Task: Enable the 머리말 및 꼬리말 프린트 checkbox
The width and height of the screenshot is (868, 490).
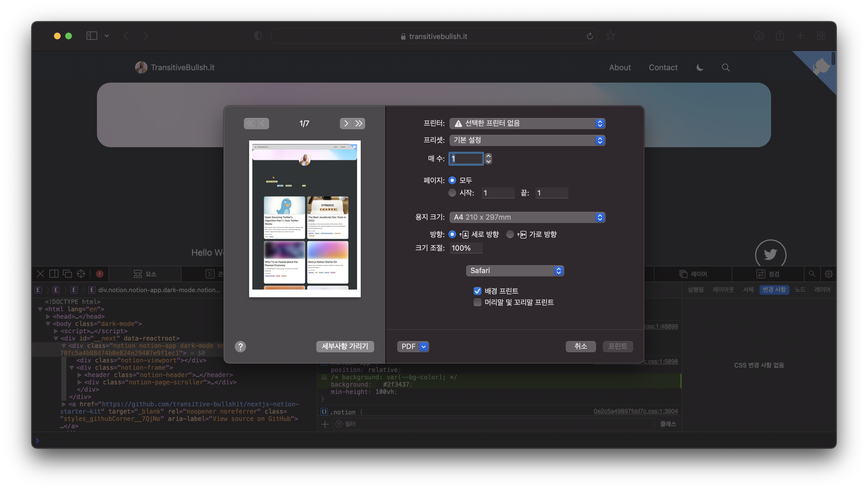Action: pos(477,302)
